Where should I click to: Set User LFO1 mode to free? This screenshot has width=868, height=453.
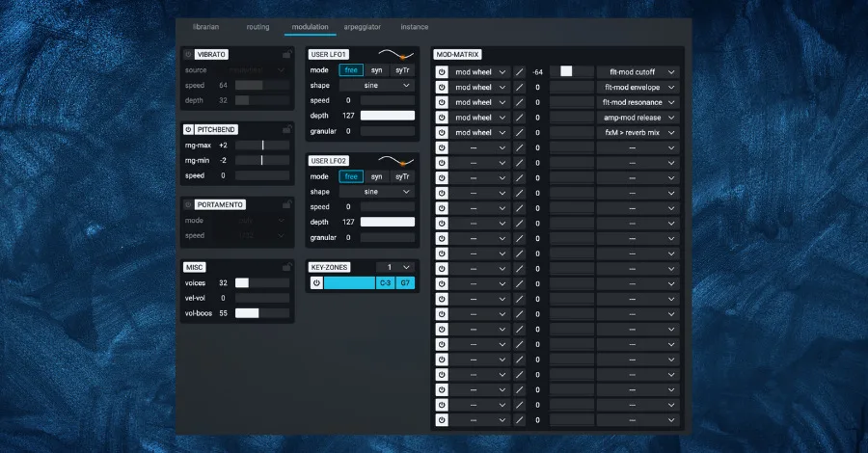(x=351, y=70)
